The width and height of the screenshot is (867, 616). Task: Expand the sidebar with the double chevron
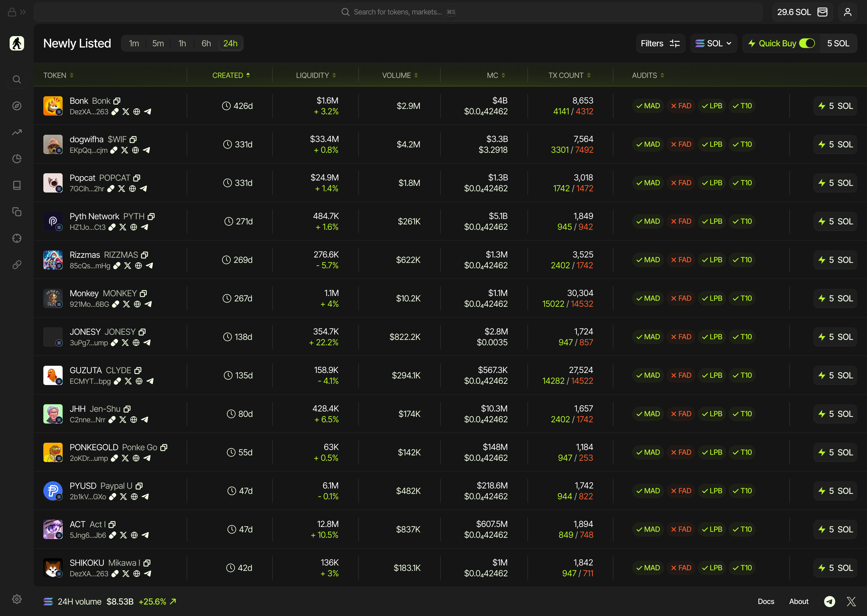pyautogui.click(x=23, y=12)
